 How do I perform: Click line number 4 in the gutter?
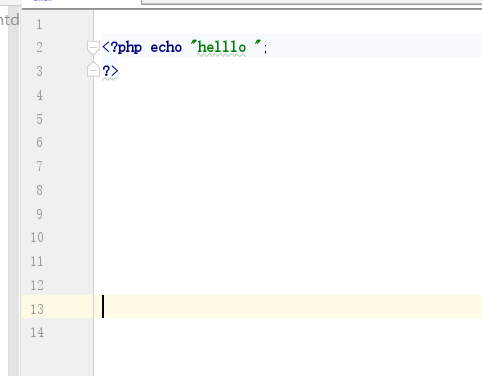click(39, 95)
